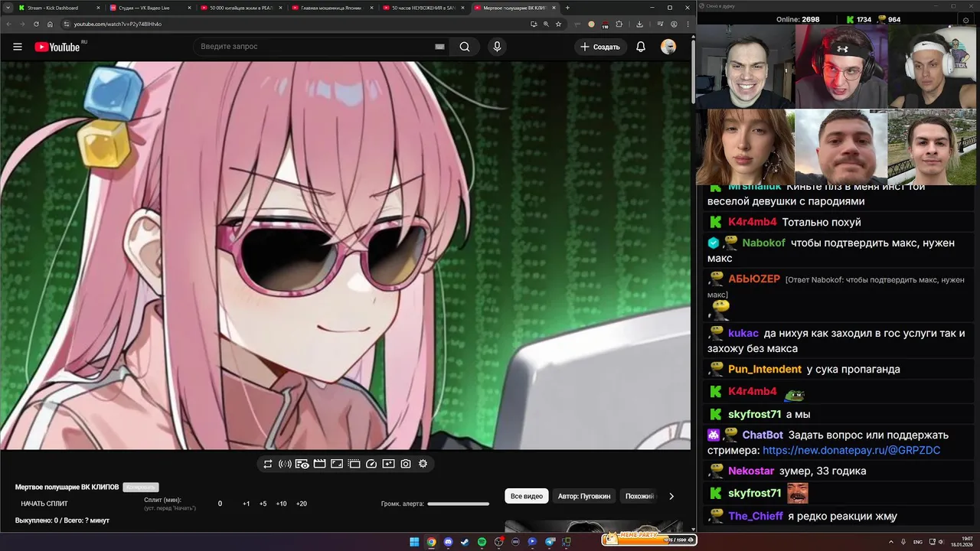Select the Автор: Пуговкин filter chip
Screen dimensions: 980x551
584,496
